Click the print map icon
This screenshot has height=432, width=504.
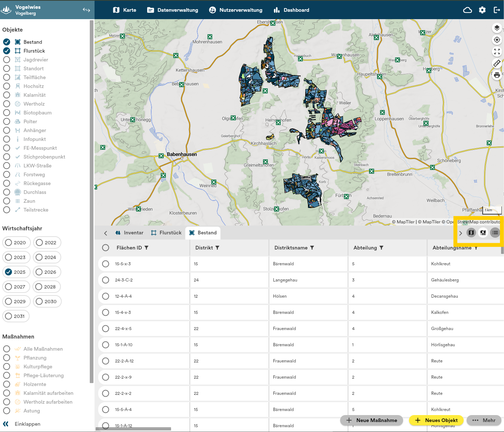click(x=497, y=75)
